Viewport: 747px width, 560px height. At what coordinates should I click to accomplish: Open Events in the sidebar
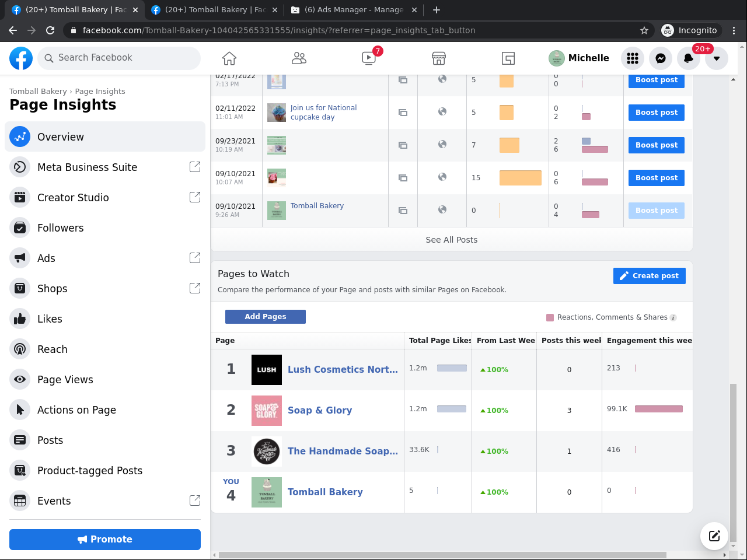click(105, 501)
